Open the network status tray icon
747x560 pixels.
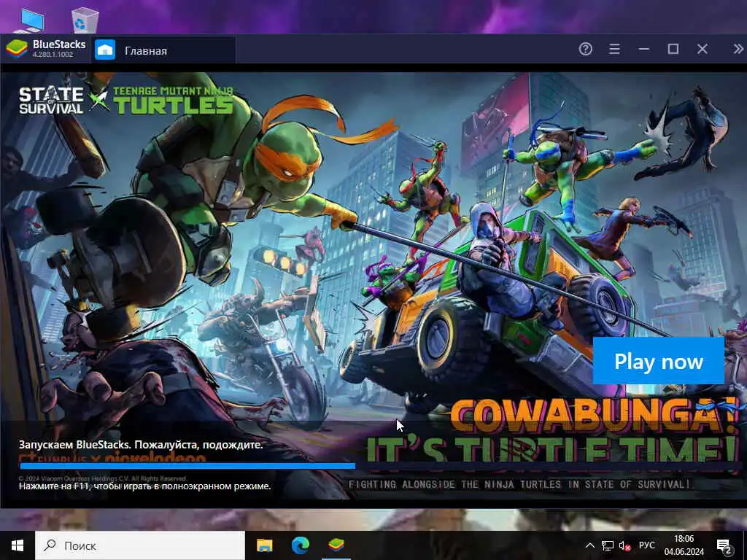(x=608, y=545)
